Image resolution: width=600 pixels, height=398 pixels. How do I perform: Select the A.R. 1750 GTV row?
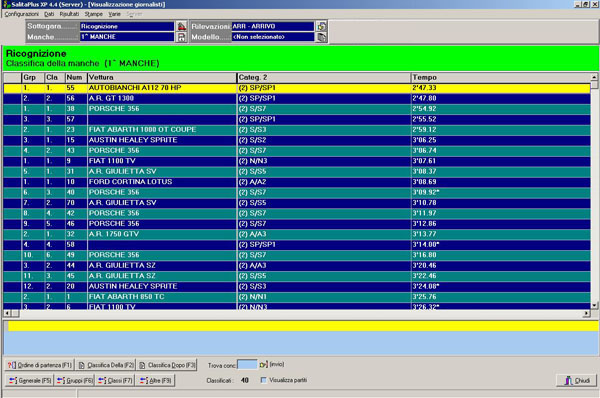(x=297, y=234)
